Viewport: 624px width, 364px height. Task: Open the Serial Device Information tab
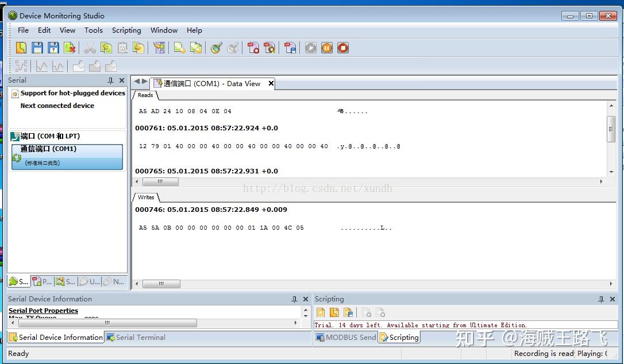pyautogui.click(x=56, y=338)
